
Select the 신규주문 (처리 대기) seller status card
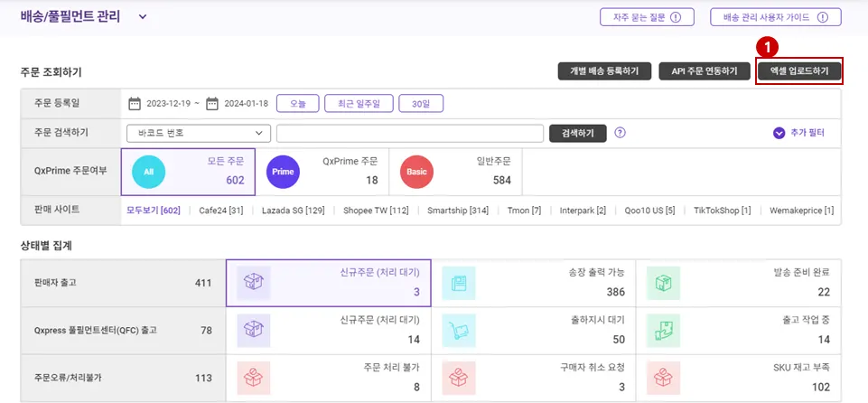[328, 283]
